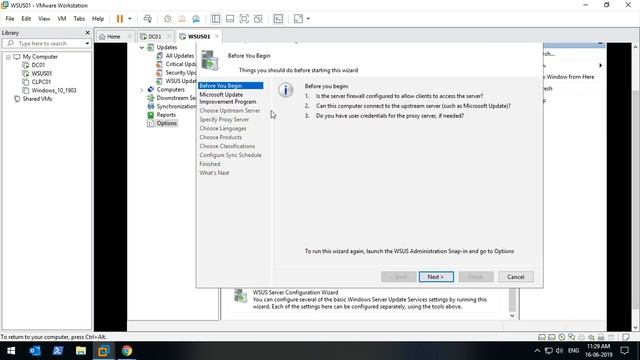
Task: Click the Send Ctrl+Alt+Del toolbar icon
Action: 148,19
